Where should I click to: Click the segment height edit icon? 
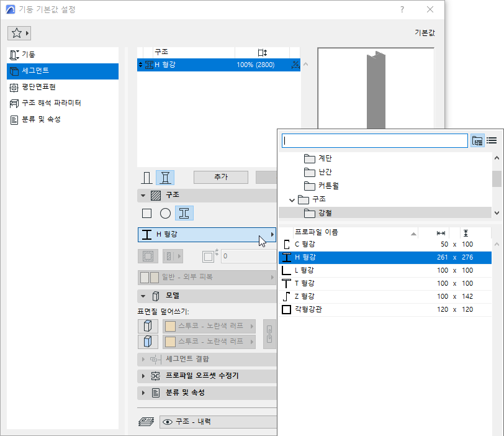295,65
